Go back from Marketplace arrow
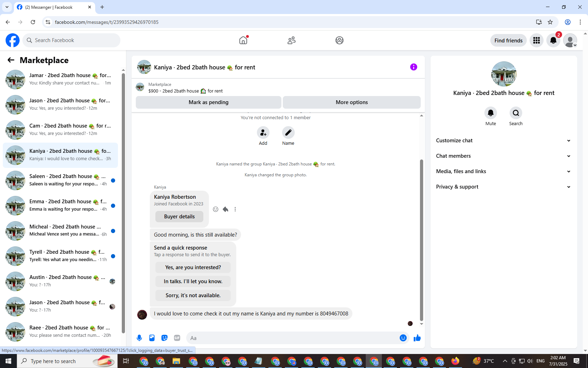 click(x=11, y=60)
